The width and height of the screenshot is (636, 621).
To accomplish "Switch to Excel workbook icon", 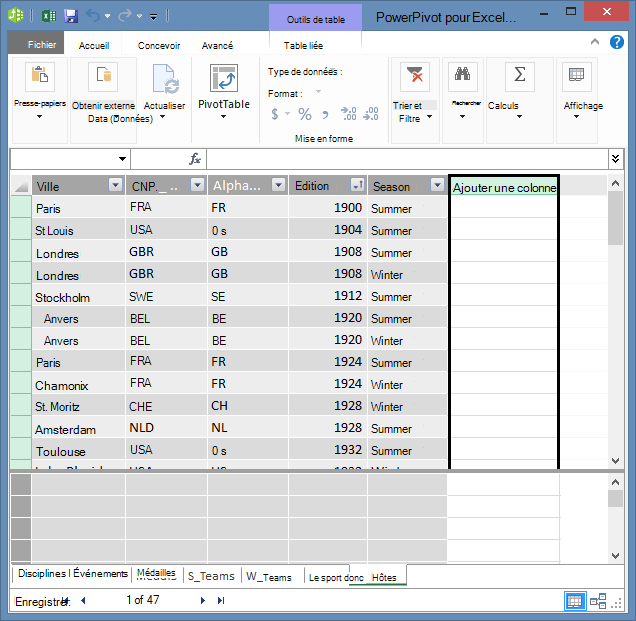I will 49,16.
